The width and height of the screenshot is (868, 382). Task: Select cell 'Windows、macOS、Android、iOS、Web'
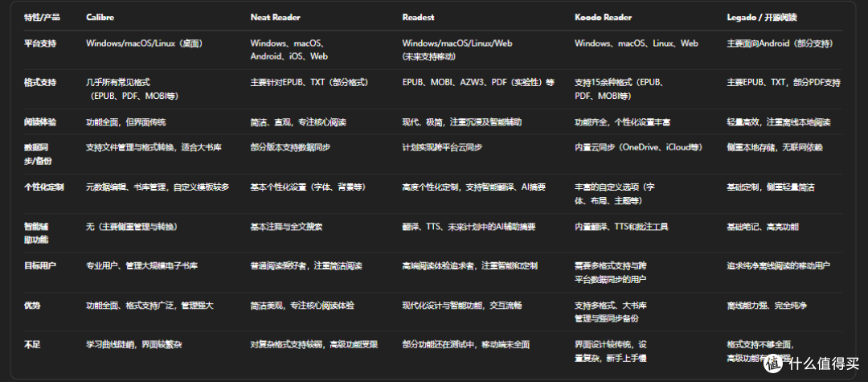291,50
